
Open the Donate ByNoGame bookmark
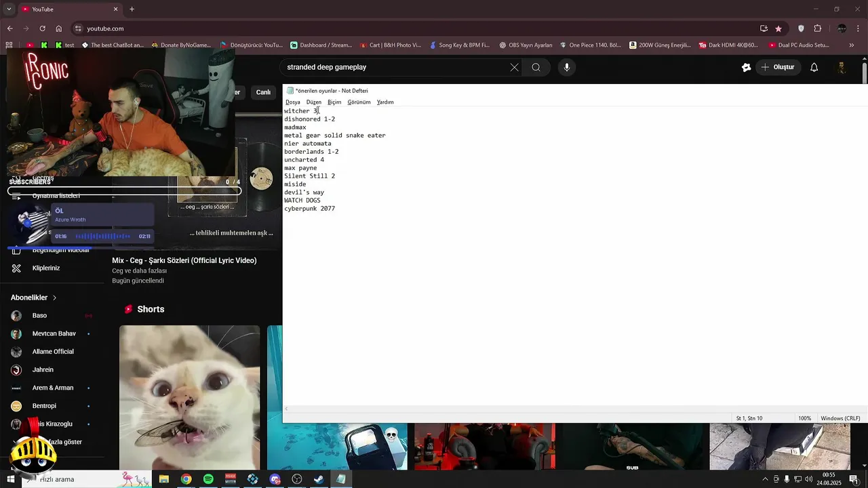(181, 45)
